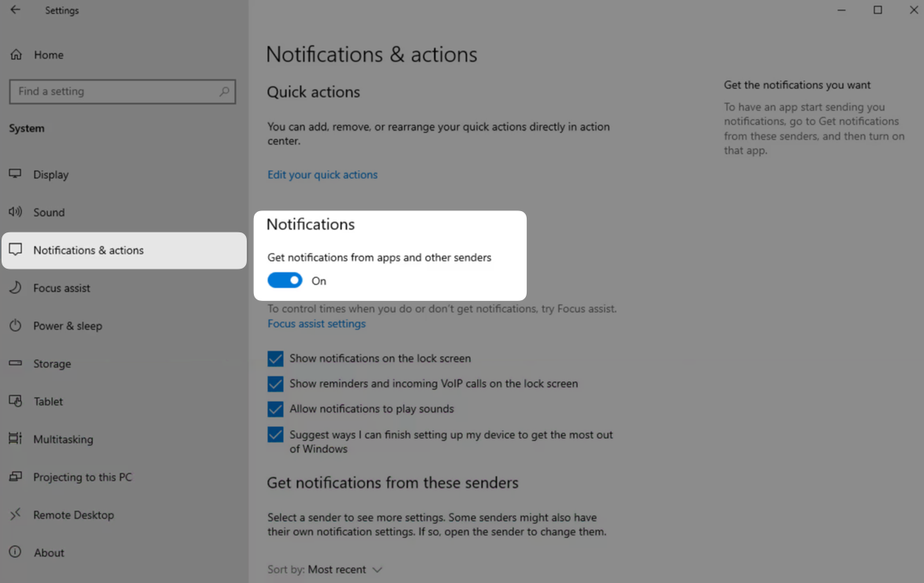Turn off notifications from apps toggle

(285, 280)
